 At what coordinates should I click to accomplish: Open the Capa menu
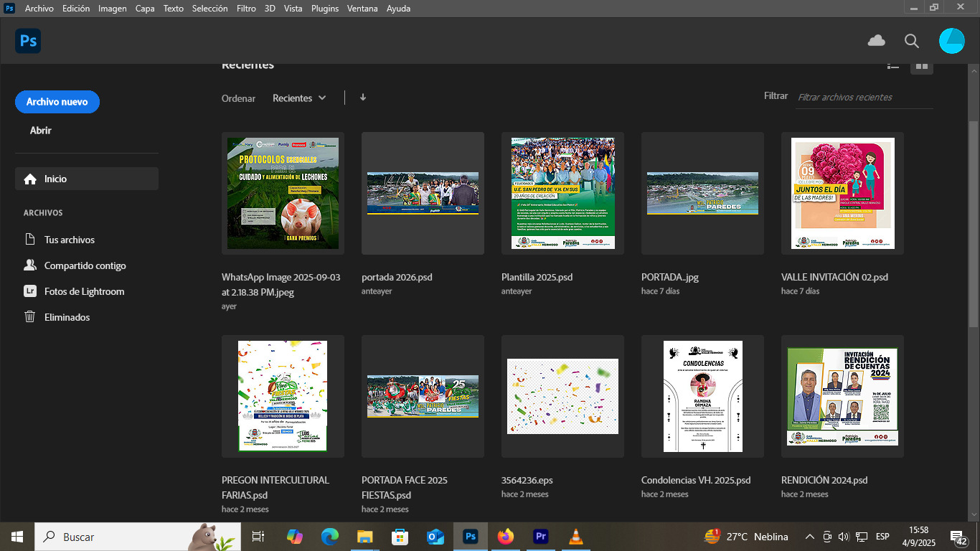[145, 9]
